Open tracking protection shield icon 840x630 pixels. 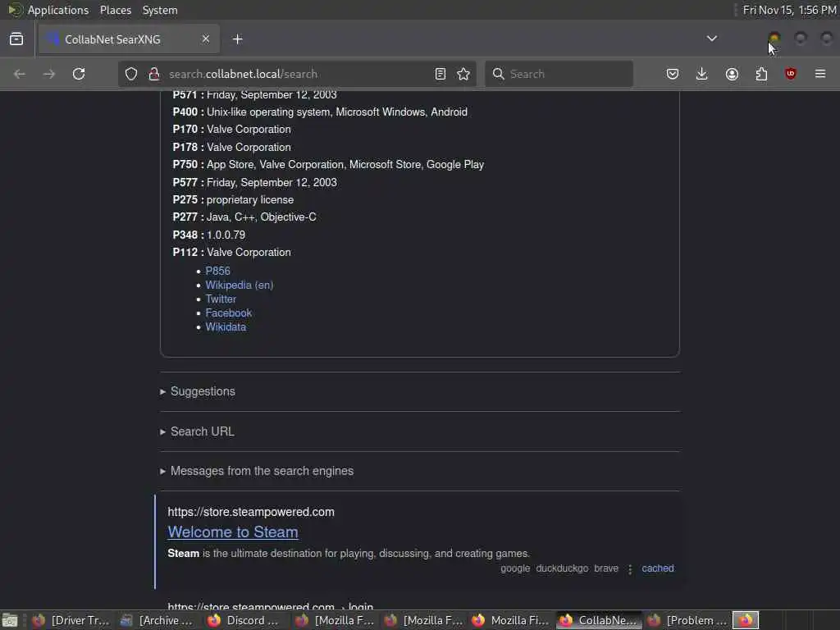pyautogui.click(x=131, y=74)
